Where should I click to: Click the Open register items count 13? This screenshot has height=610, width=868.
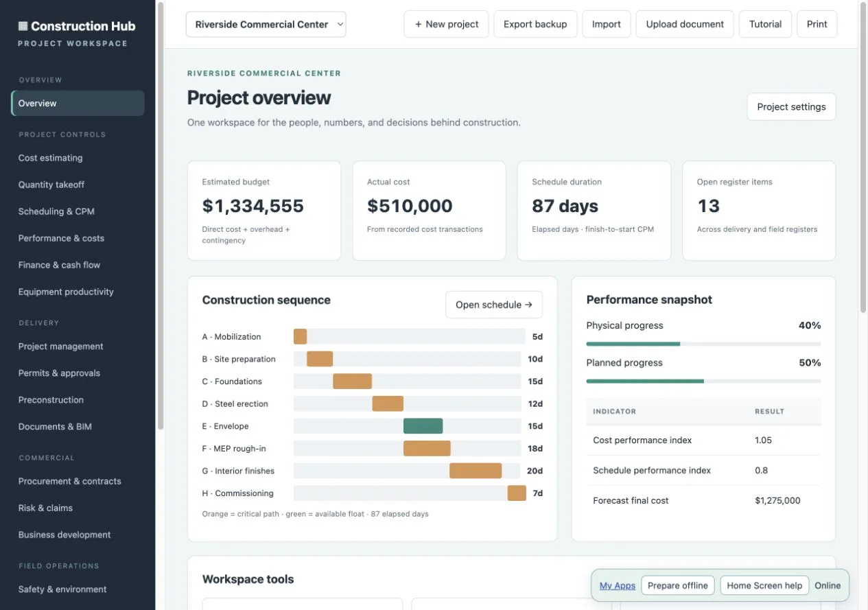point(708,206)
